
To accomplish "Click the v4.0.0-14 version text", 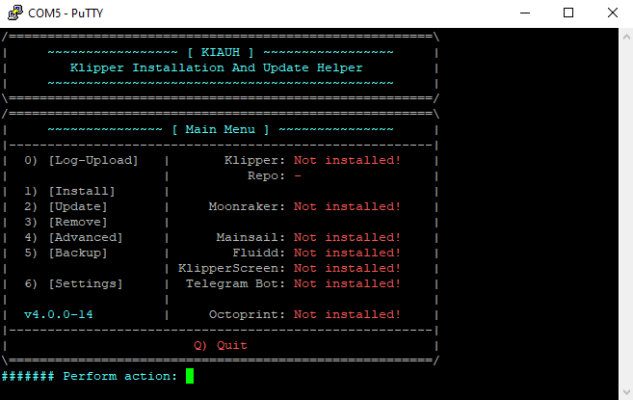I will click(x=58, y=314).
